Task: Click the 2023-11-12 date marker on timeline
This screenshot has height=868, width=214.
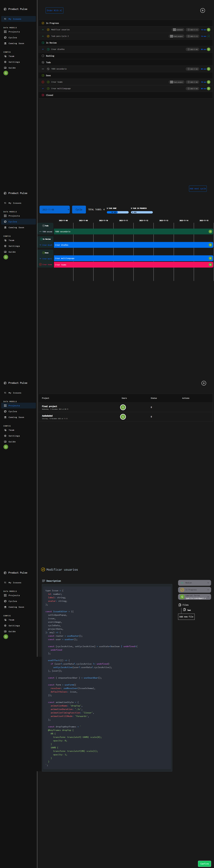Action: click(144, 220)
